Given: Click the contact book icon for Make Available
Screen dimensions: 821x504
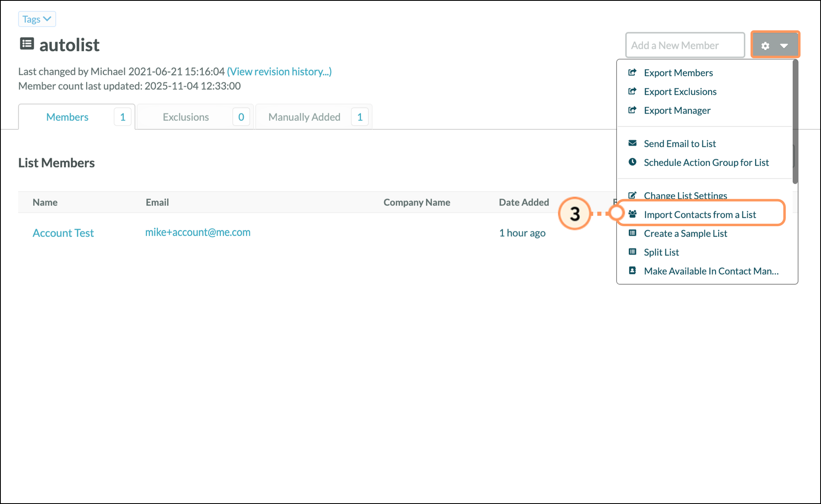Looking at the screenshot, I should [x=632, y=271].
